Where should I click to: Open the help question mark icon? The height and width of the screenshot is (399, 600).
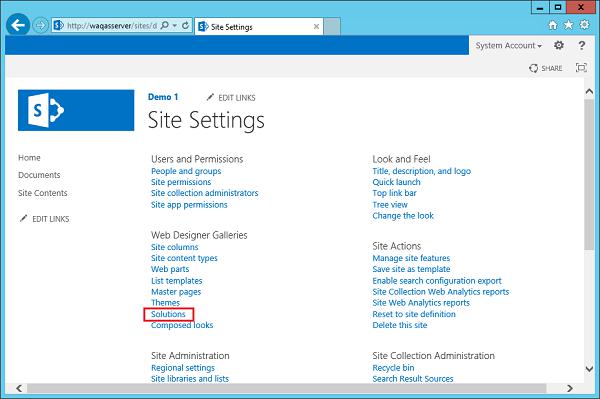582,46
